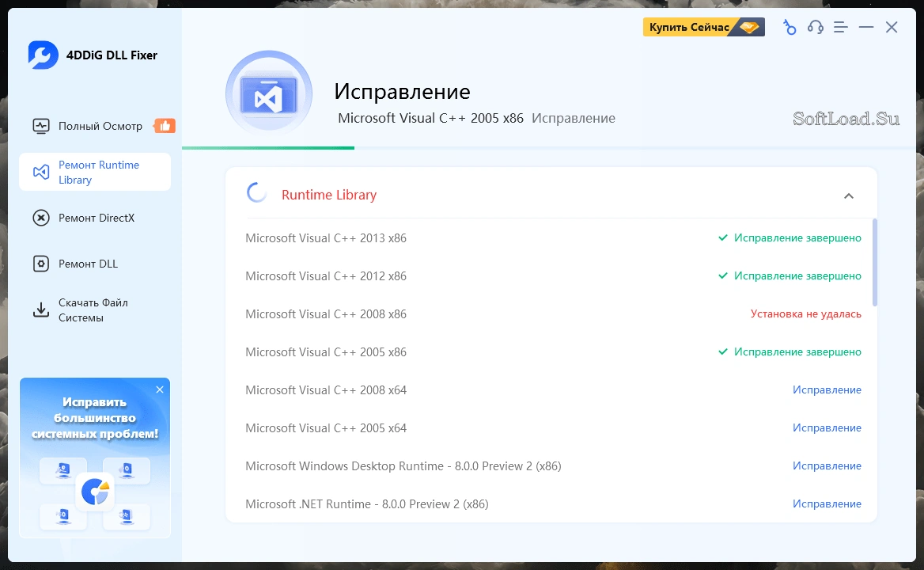Click the green repair progress bar
The height and width of the screenshot is (570, 924).
coord(268,148)
